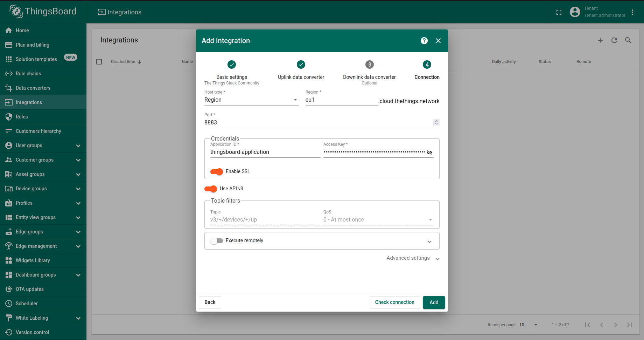Enable the Execute remotely toggle
644x340 pixels.
pyautogui.click(x=217, y=241)
